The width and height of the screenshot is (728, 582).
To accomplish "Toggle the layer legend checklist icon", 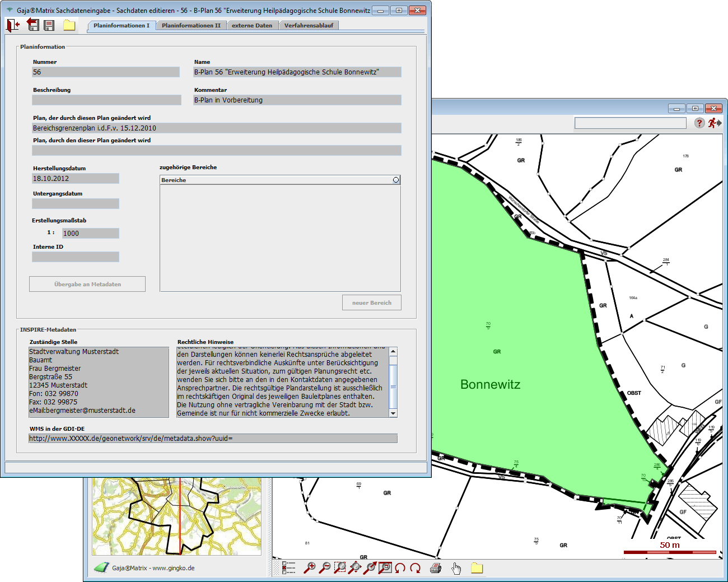I will pyautogui.click(x=289, y=567).
